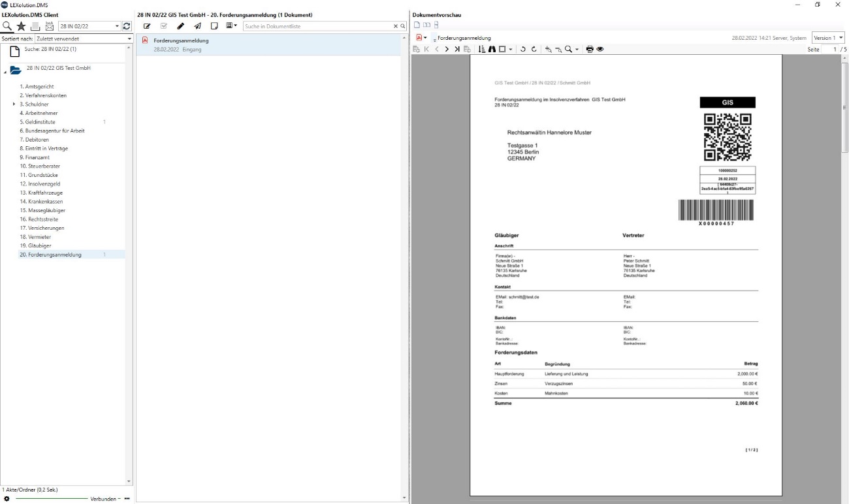Open folder '18. Vermieter'
The image size is (849, 504).
coord(35,237)
